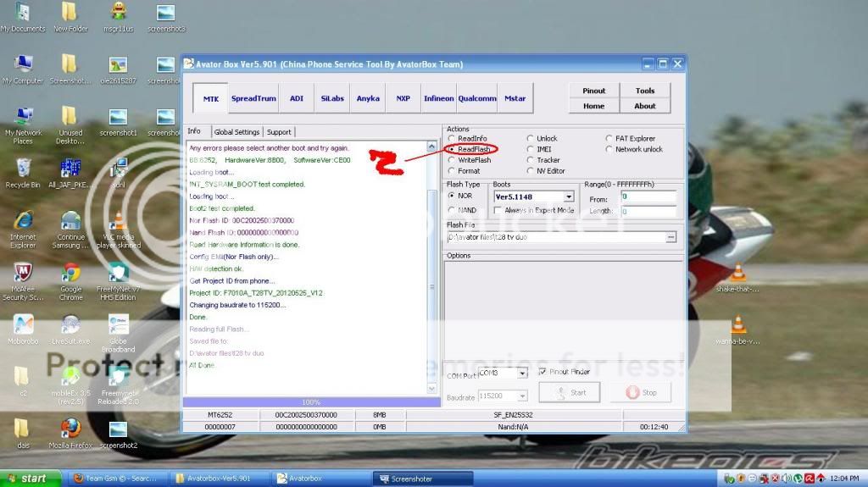Launch VLC media player skinned shortcut
Viewport: 868px width, 487px height.
(x=118, y=230)
